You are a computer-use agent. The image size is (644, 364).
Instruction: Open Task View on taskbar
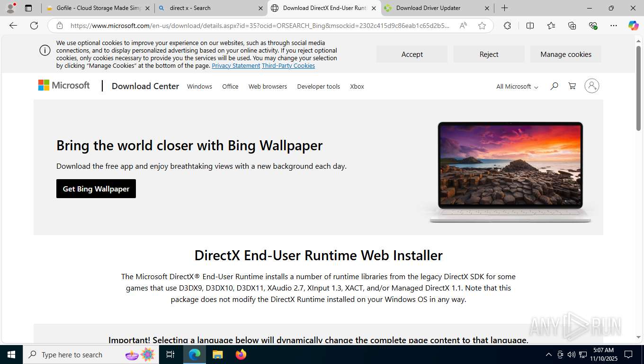pyautogui.click(x=170, y=355)
